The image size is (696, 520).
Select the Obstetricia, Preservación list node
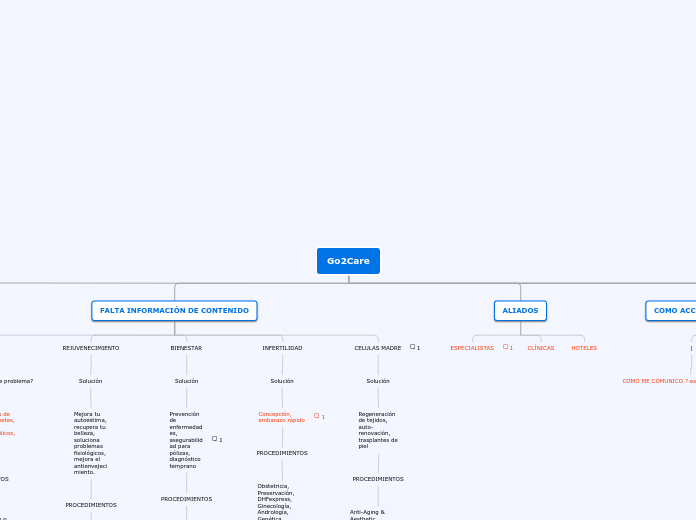(x=276, y=502)
